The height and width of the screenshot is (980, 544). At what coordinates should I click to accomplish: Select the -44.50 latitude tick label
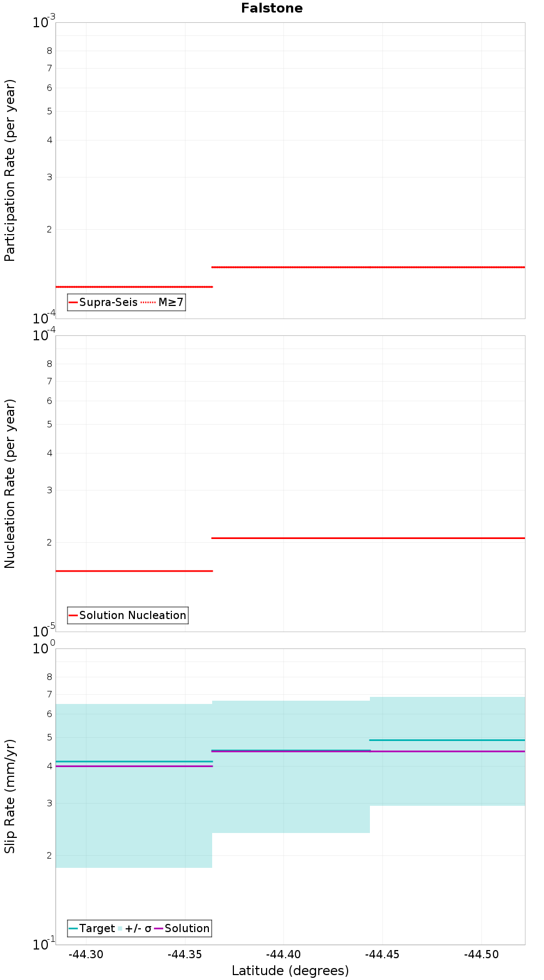click(481, 954)
